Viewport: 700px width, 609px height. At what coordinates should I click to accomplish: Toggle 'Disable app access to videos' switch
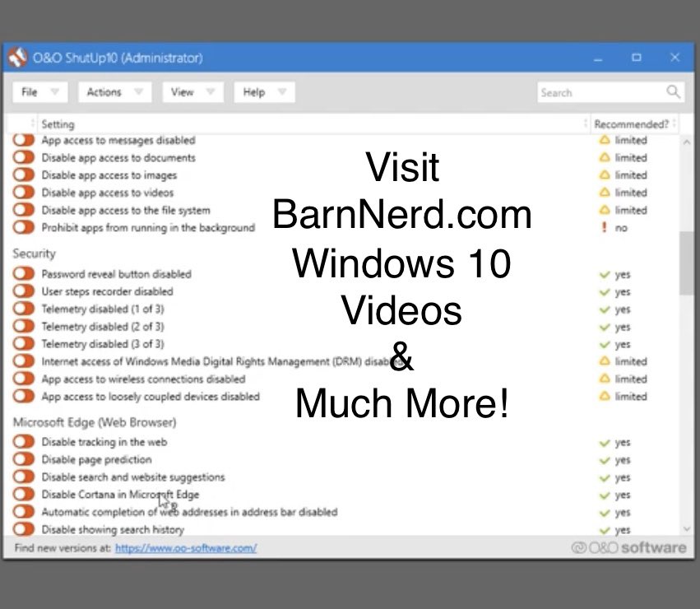(x=24, y=192)
